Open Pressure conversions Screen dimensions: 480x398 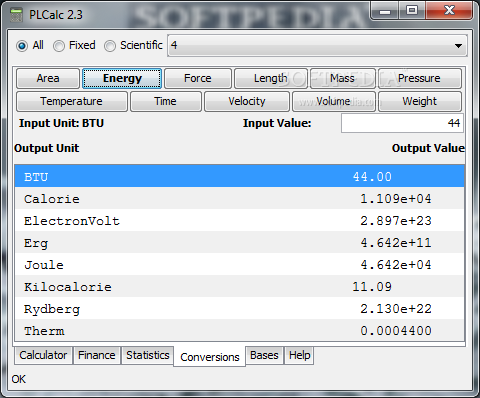tap(419, 78)
